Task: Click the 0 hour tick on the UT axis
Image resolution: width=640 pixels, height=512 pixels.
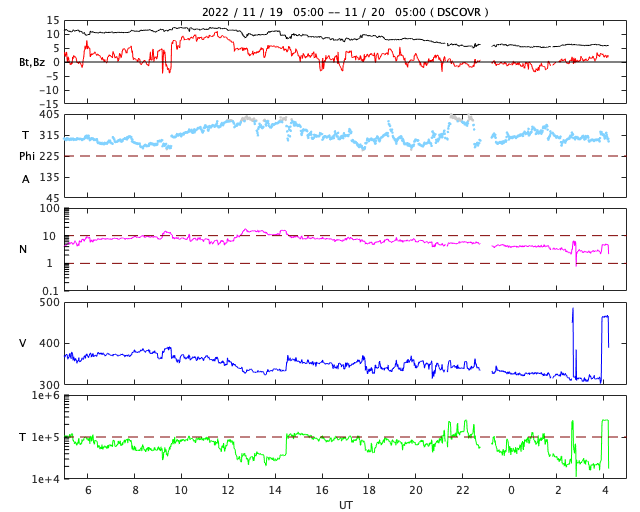Action: pyautogui.click(x=511, y=491)
